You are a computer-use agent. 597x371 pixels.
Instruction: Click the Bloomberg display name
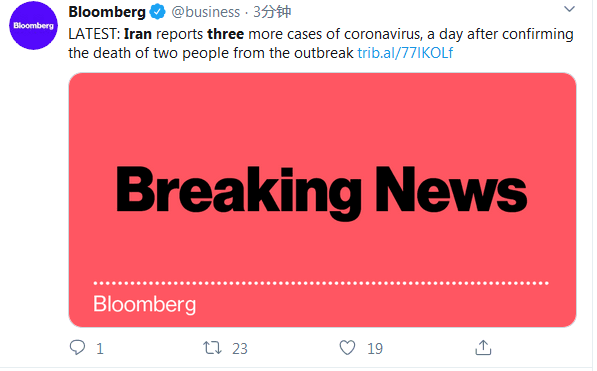pos(107,12)
